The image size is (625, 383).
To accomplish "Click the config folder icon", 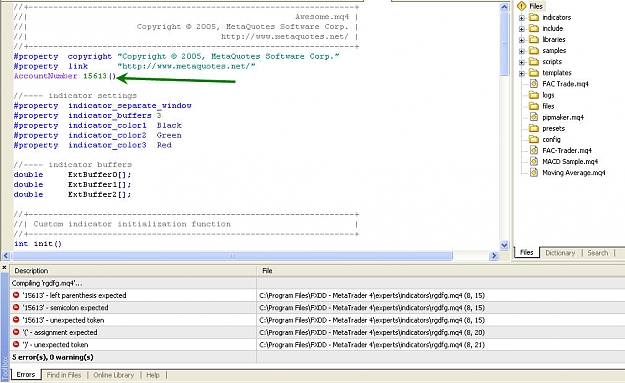I will pyautogui.click(x=534, y=139).
